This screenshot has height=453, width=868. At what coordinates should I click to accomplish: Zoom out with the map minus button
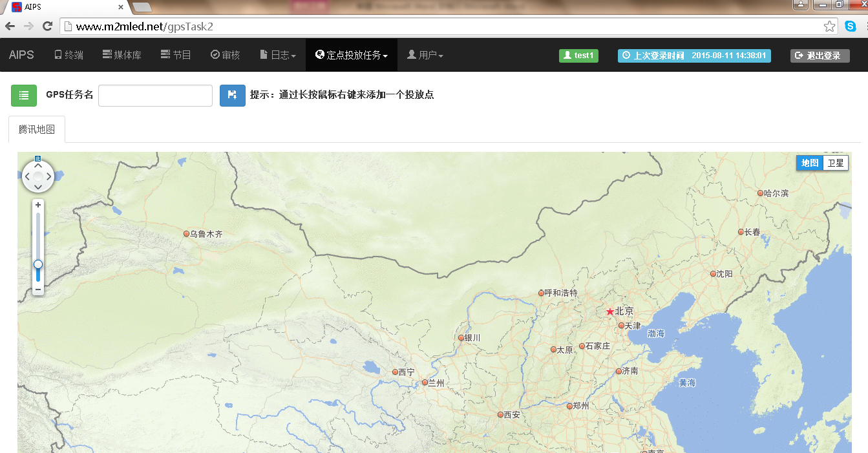point(38,290)
